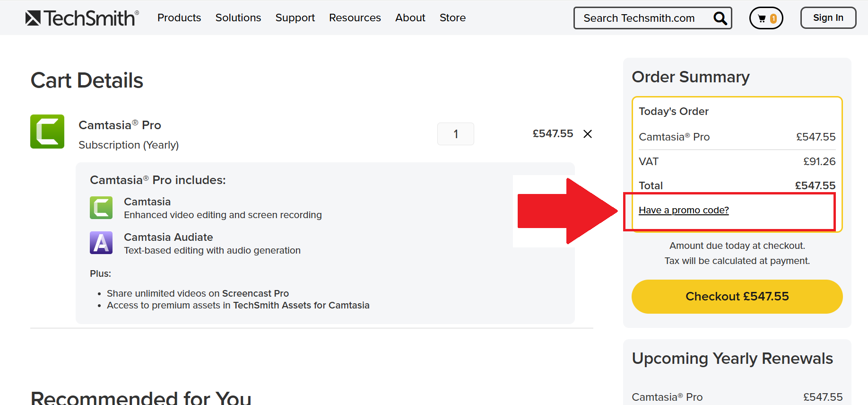Click Today's Order label
Image resolution: width=868 pixels, height=405 pixels.
click(x=674, y=111)
